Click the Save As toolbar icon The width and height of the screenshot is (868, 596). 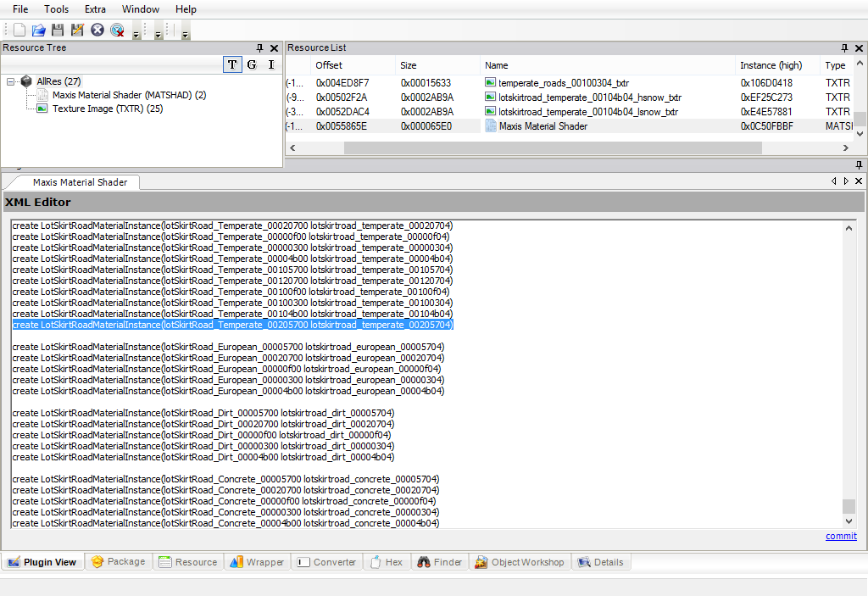(77, 30)
